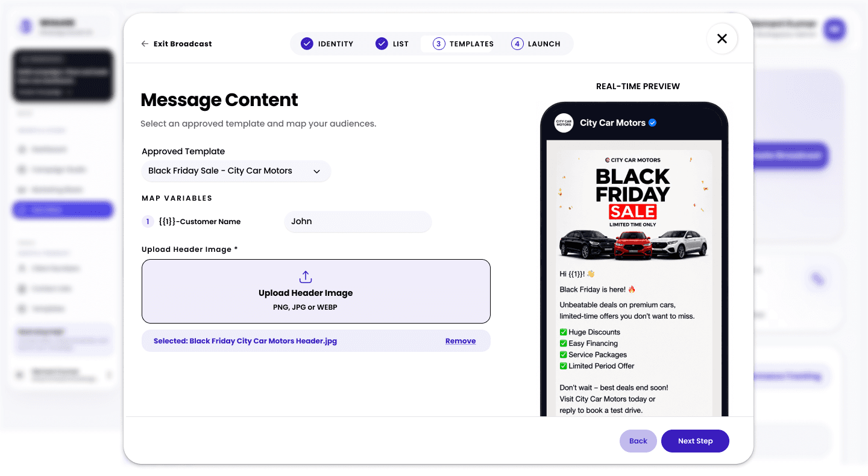
Task: Click the Black Friday Sale preview image
Action: 633,207
